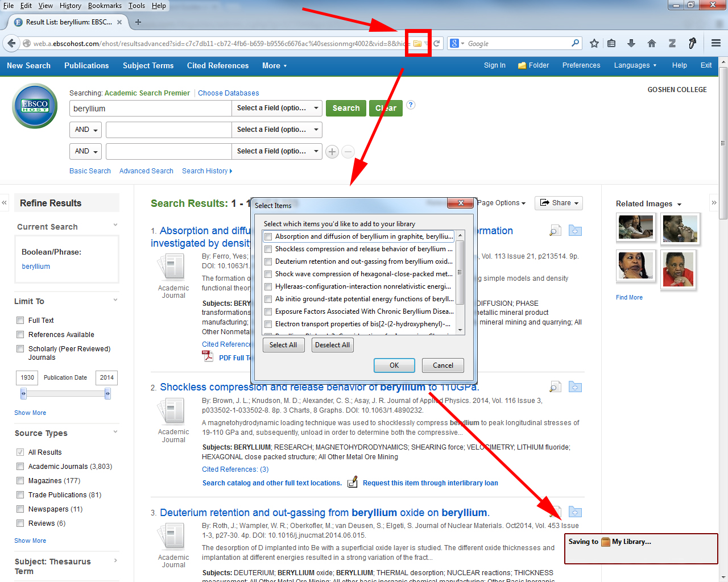
Task: Check 'Ab initio ground-state potential' item
Action: 268,299
